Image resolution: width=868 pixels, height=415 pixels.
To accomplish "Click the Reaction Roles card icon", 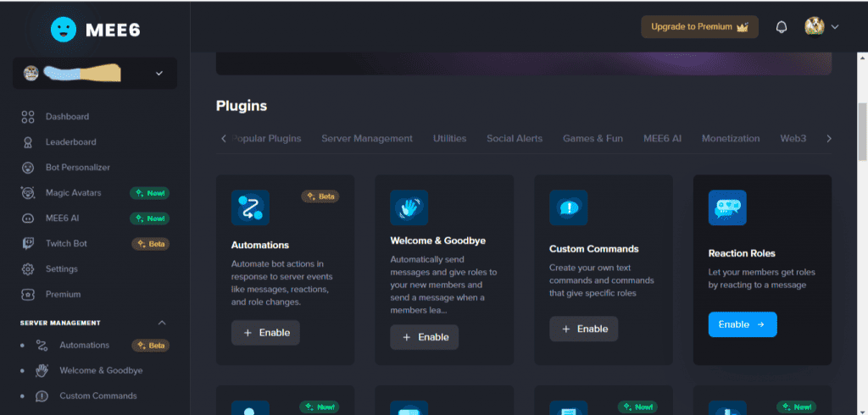I will pyautogui.click(x=727, y=207).
